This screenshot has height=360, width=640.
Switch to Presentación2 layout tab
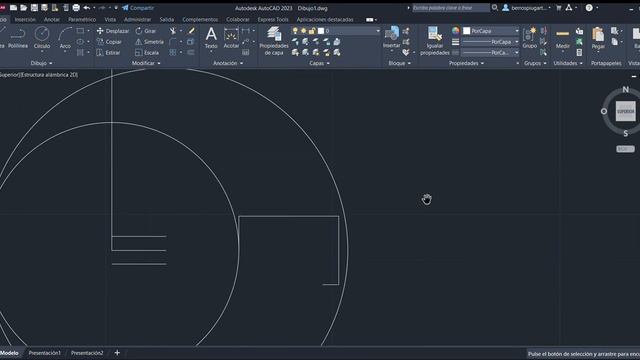[x=87, y=353]
